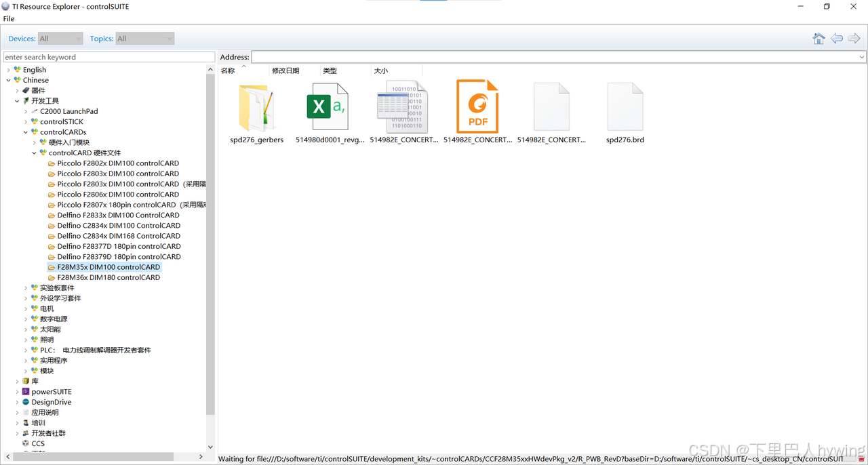Select the spd276.brd file icon
The height and width of the screenshot is (465, 868).
click(x=625, y=107)
